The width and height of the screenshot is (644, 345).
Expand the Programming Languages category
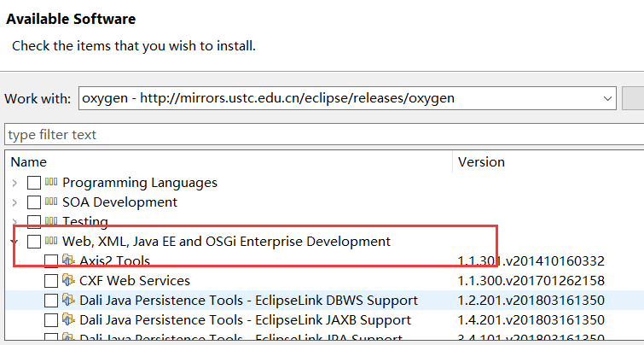[x=15, y=183]
